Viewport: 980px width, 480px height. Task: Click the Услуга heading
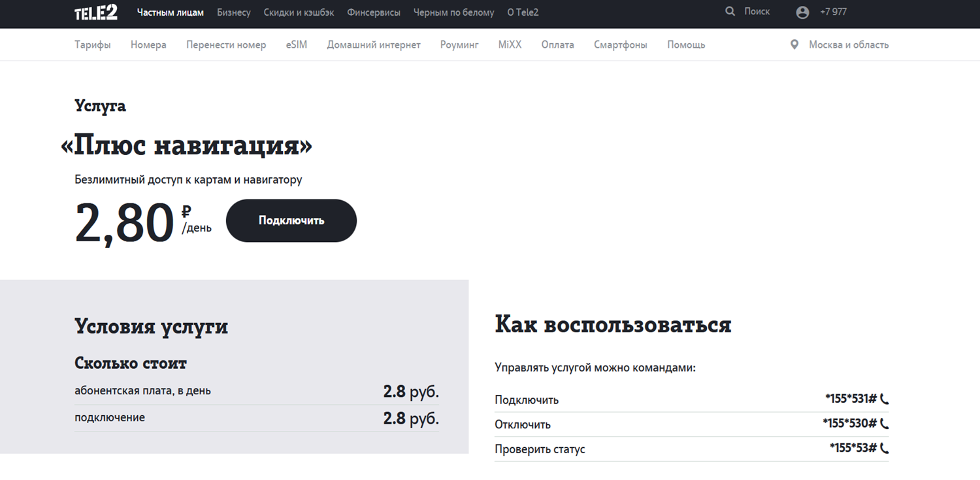[100, 106]
